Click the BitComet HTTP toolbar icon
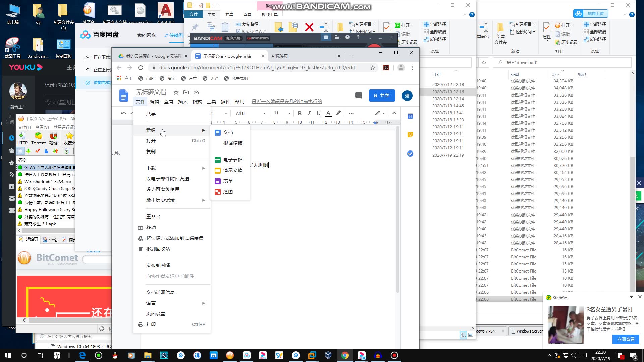Viewport: 644px width, 362px height. [x=22, y=139]
